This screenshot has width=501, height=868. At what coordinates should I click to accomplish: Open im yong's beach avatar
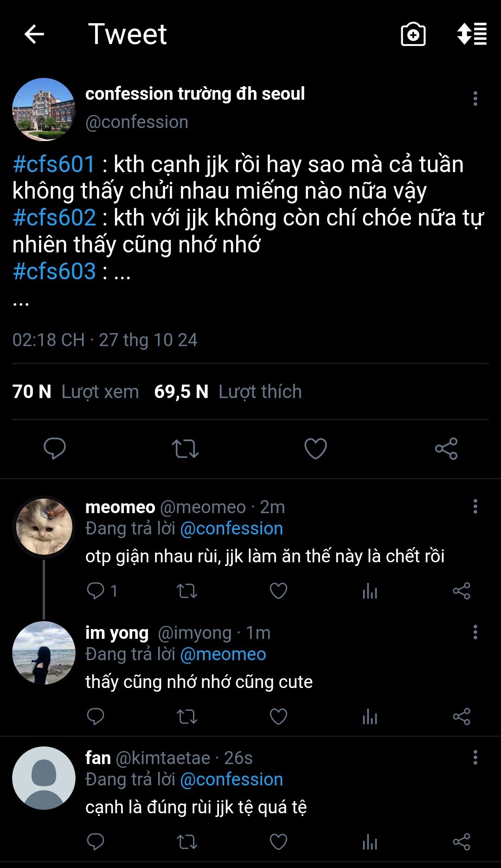point(44,653)
